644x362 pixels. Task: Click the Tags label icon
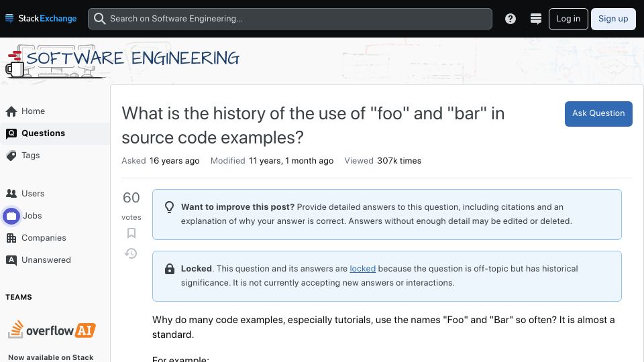[11, 156]
